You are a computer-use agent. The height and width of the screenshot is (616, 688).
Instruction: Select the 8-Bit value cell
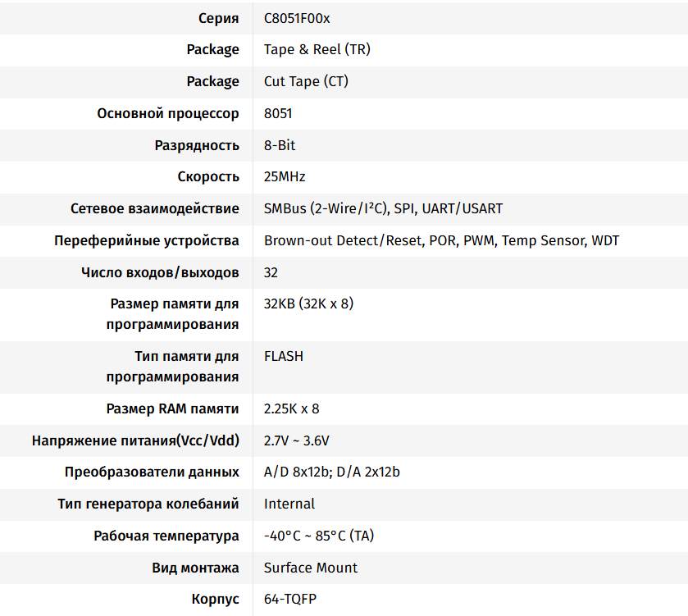click(x=280, y=145)
